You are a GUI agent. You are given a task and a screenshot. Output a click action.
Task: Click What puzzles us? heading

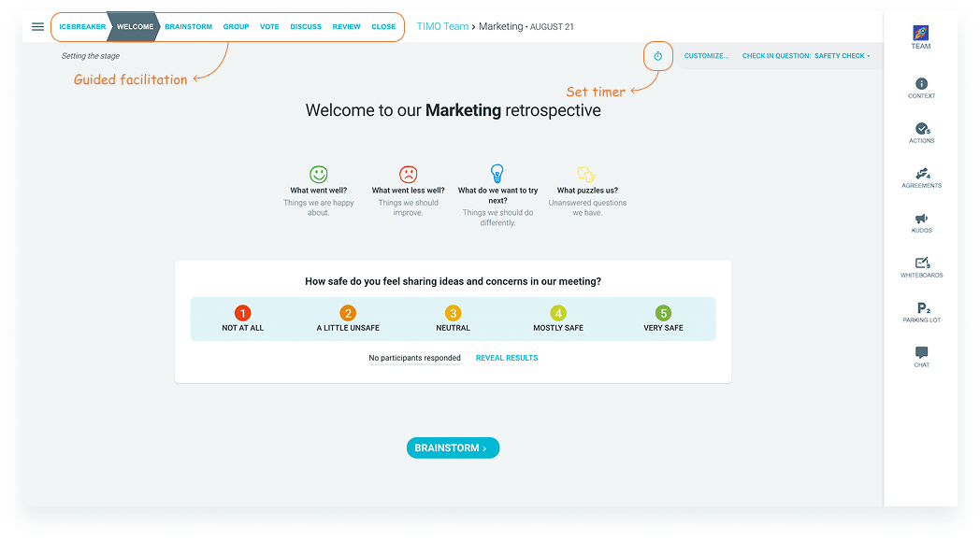587,191
